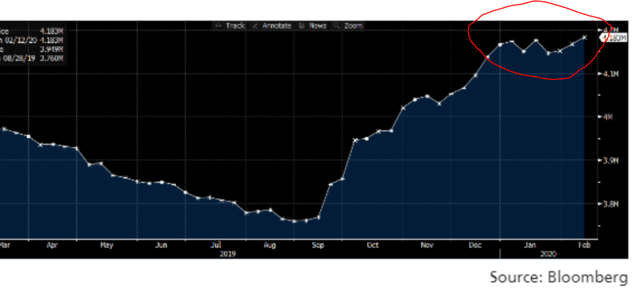Click the 4M label on the y-axis
Viewport: 644px width, 293px height.
[608, 117]
